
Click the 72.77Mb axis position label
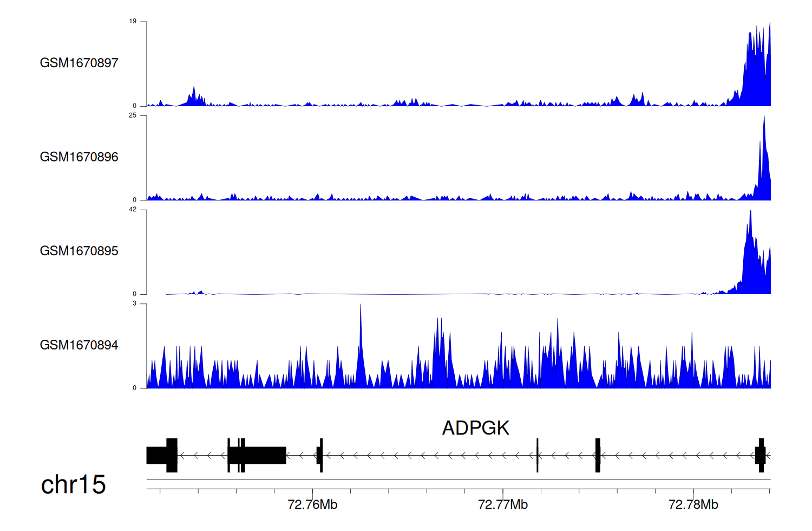click(503, 505)
